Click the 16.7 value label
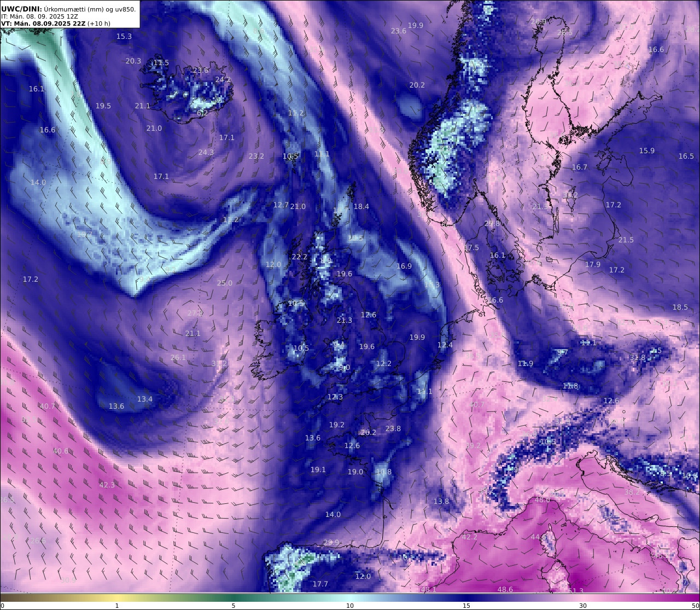This screenshot has height=610, width=700. point(580,167)
